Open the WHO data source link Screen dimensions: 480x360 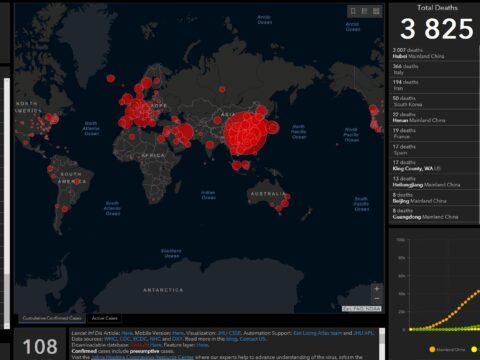coord(109,339)
